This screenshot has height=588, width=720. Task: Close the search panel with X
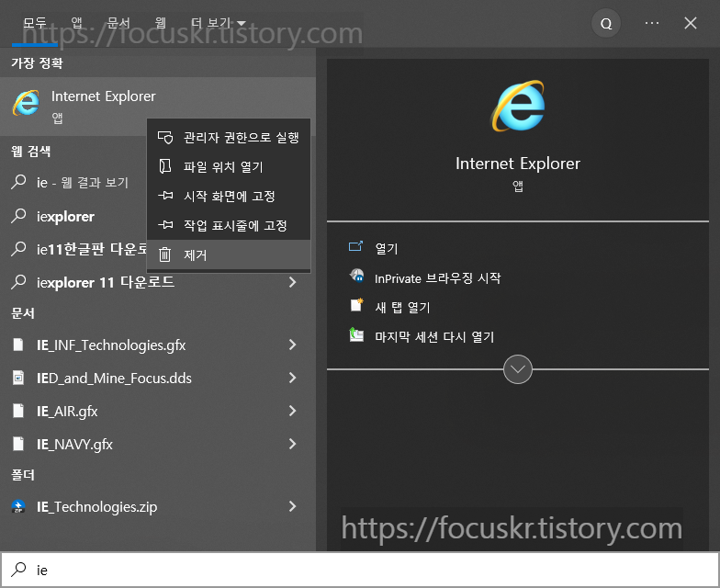(691, 23)
